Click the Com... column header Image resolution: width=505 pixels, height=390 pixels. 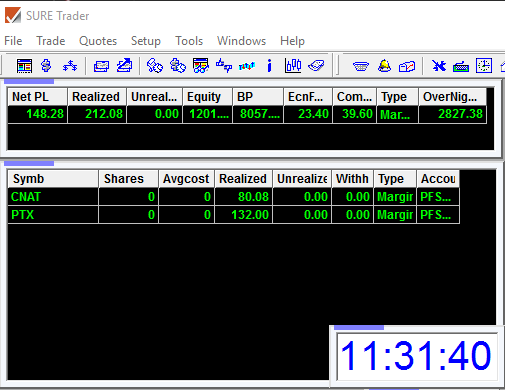click(x=354, y=97)
